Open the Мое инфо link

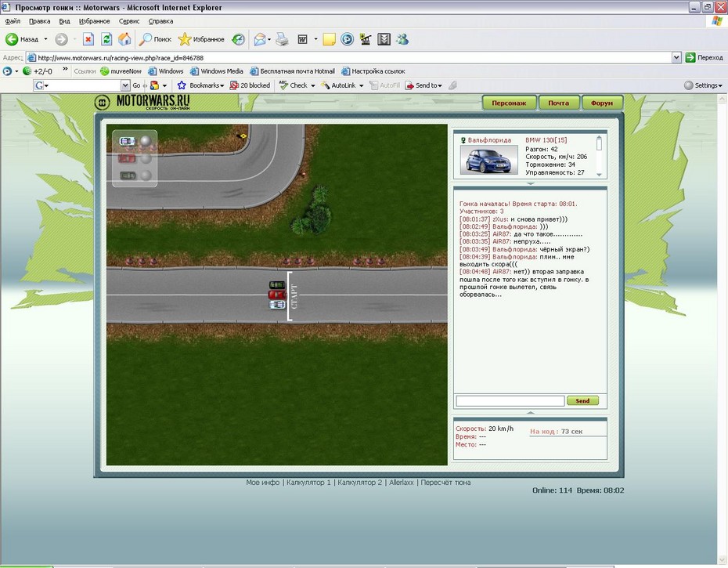[x=263, y=483]
